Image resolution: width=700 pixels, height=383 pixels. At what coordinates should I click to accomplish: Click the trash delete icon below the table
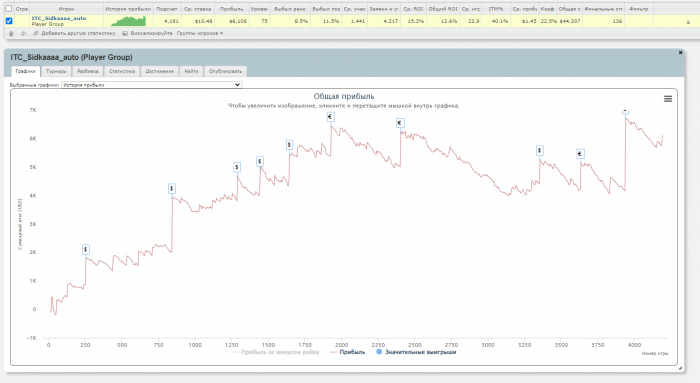click(x=11, y=33)
